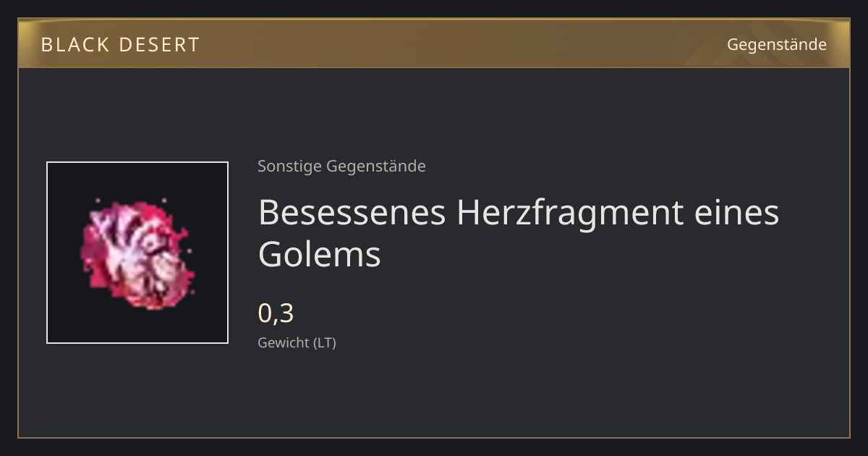Click the word Gegenstände in the category line
This screenshot has height=456, width=868.
(x=376, y=166)
